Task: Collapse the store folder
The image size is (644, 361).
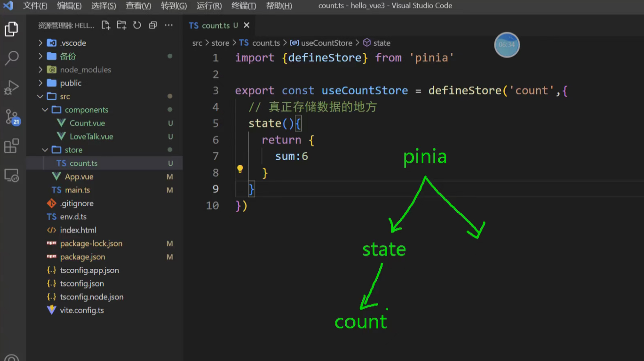Action: (x=45, y=150)
